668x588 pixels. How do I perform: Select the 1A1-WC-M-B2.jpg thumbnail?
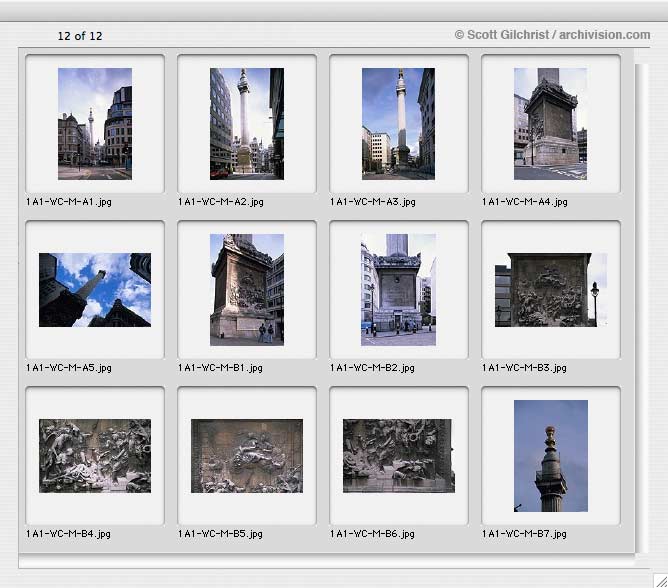399,290
